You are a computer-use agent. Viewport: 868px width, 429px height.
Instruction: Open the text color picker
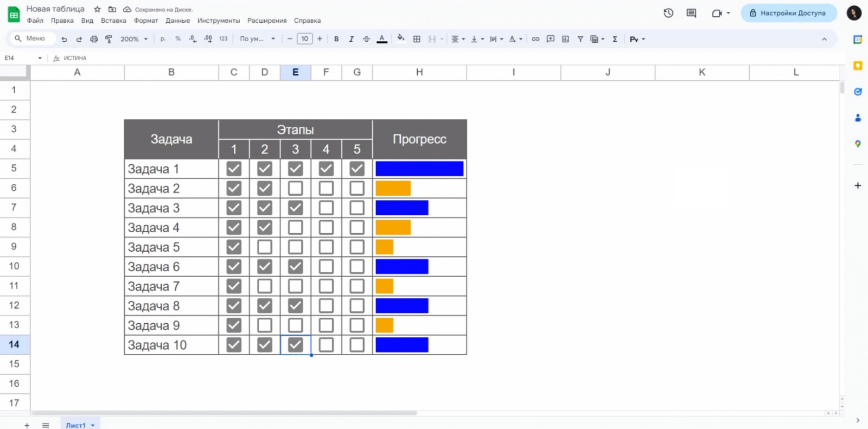[x=382, y=39]
